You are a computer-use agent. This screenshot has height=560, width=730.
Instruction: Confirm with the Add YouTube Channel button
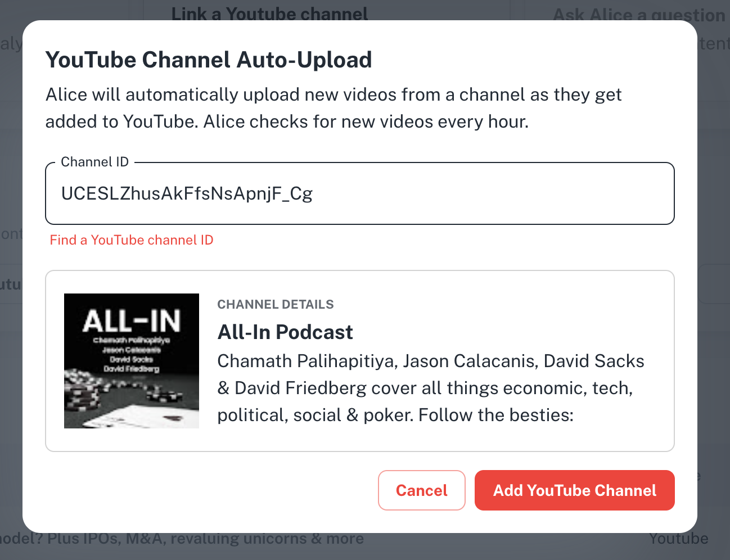575,490
